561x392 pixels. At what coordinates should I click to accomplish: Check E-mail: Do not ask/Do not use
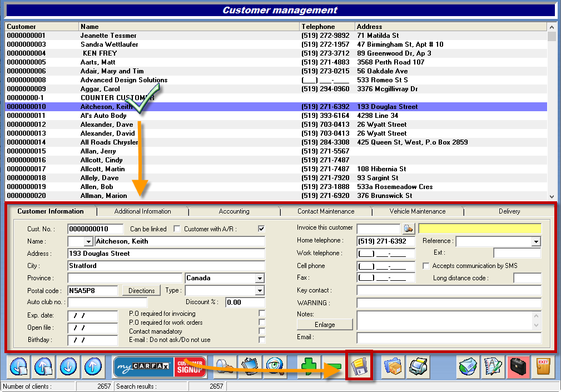click(x=262, y=340)
